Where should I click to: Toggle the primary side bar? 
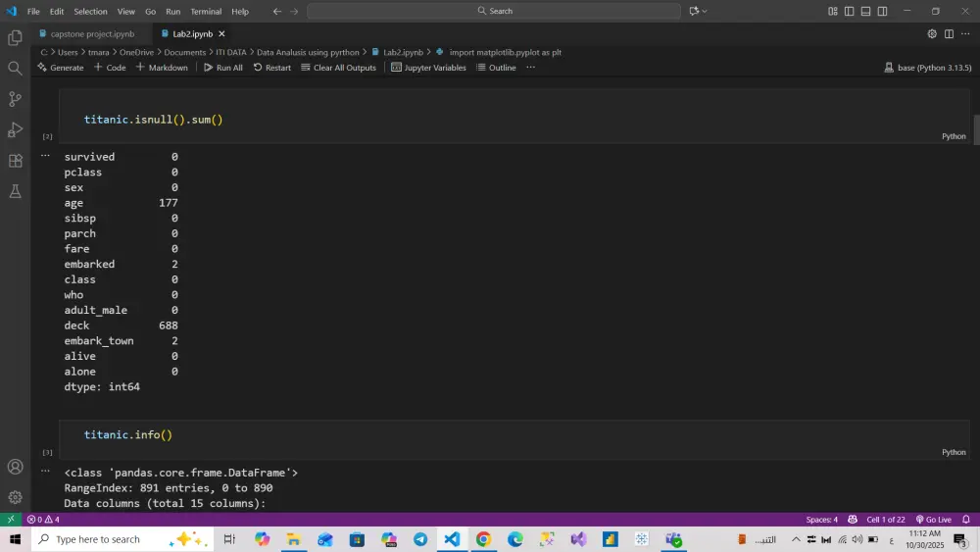click(x=850, y=11)
